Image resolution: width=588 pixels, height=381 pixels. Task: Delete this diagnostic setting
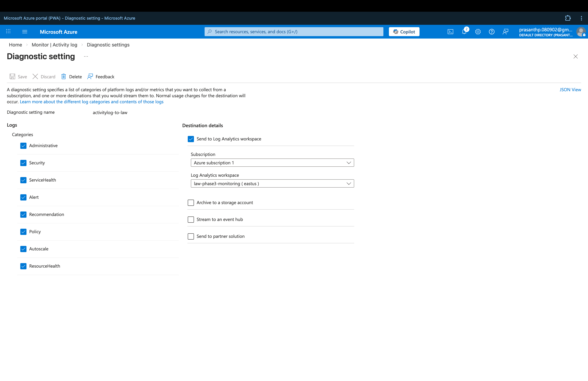[x=71, y=77]
